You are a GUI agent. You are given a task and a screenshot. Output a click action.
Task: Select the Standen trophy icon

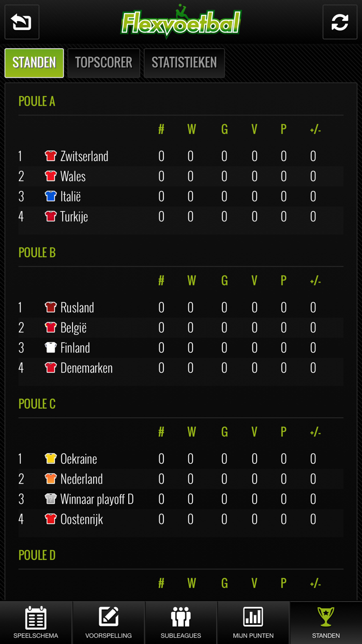pyautogui.click(x=325, y=622)
